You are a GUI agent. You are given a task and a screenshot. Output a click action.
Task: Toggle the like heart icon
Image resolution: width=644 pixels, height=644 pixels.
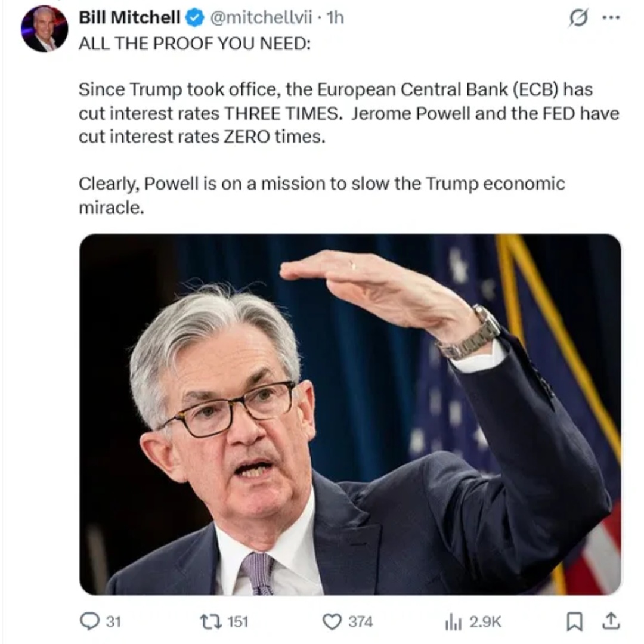click(332, 621)
